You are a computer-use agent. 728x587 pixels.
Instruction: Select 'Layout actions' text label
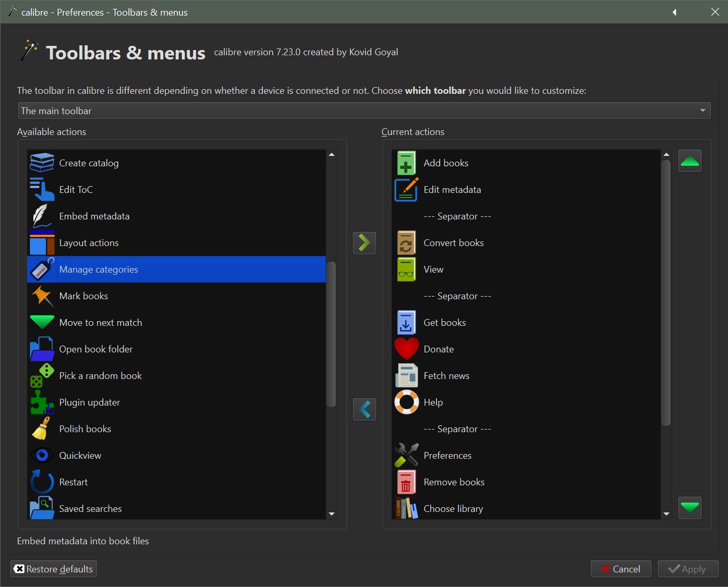pyautogui.click(x=89, y=243)
